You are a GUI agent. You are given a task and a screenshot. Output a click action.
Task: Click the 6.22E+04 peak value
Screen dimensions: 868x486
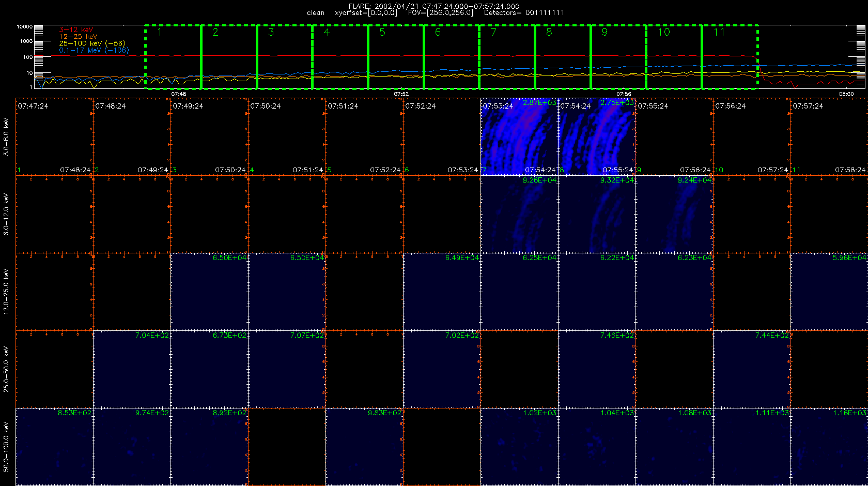click(617, 257)
